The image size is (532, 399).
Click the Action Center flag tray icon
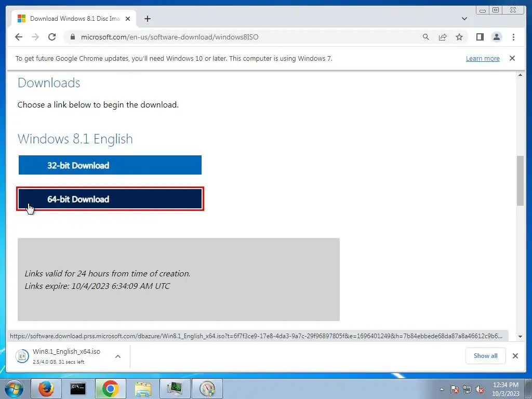[454, 389]
